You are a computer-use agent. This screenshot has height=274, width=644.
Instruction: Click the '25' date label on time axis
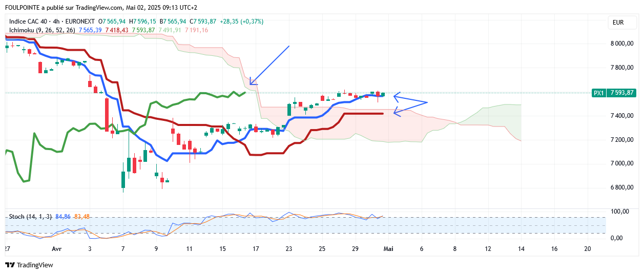pyautogui.click(x=322, y=248)
